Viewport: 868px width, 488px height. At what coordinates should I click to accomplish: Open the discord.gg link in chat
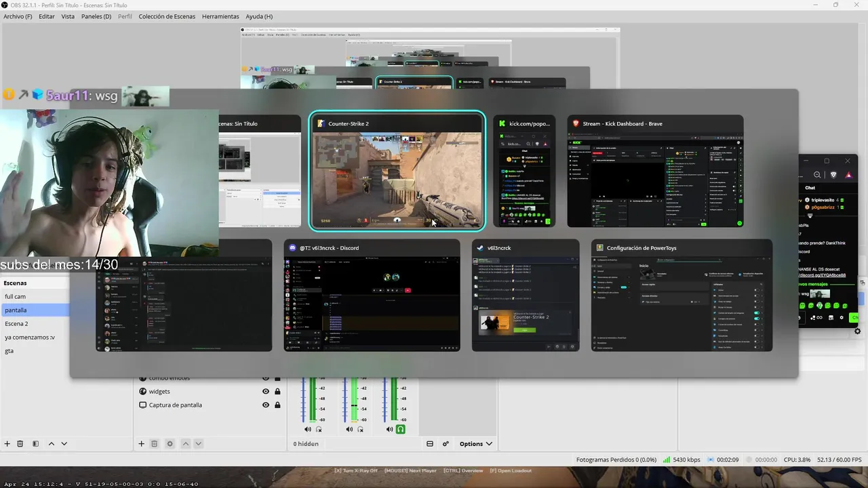coord(822,275)
